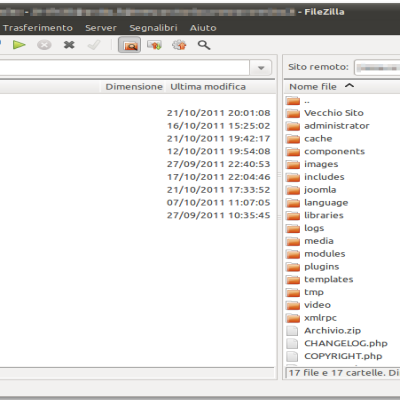Click the Sito remoto path field
Viewport: 400px width, 400px height.
point(377,68)
